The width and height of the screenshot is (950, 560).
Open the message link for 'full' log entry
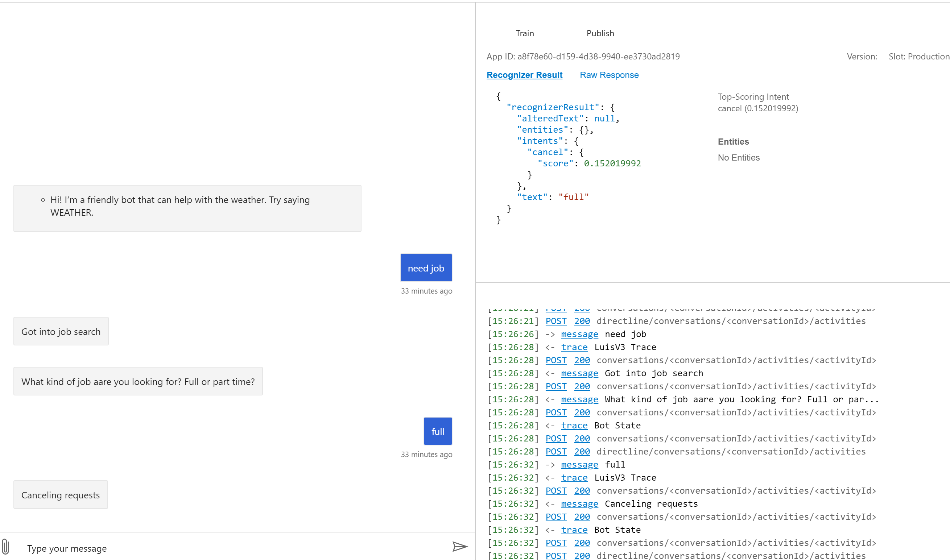click(x=579, y=465)
